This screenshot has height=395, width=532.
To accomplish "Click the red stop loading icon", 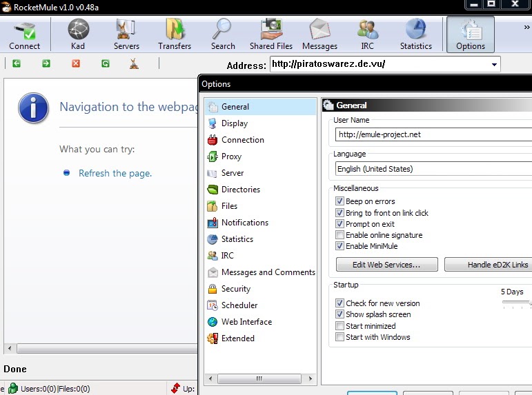I will pyautogui.click(x=76, y=63).
